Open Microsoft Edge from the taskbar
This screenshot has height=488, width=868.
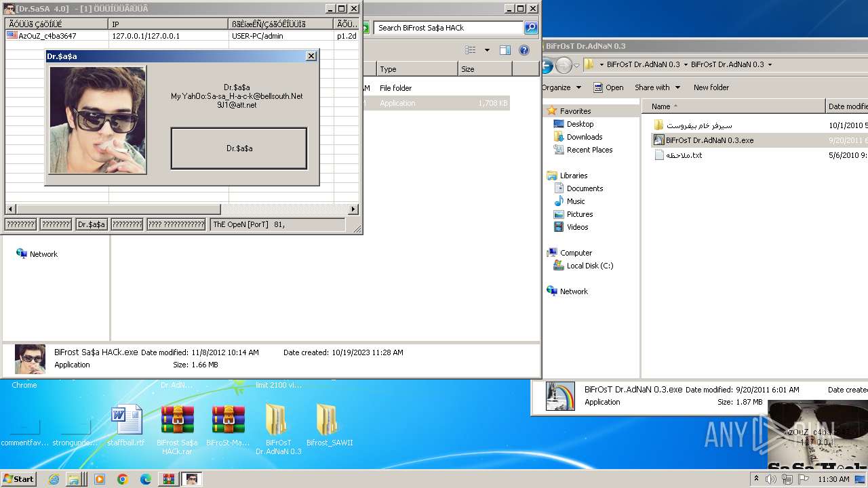pyautogui.click(x=146, y=479)
